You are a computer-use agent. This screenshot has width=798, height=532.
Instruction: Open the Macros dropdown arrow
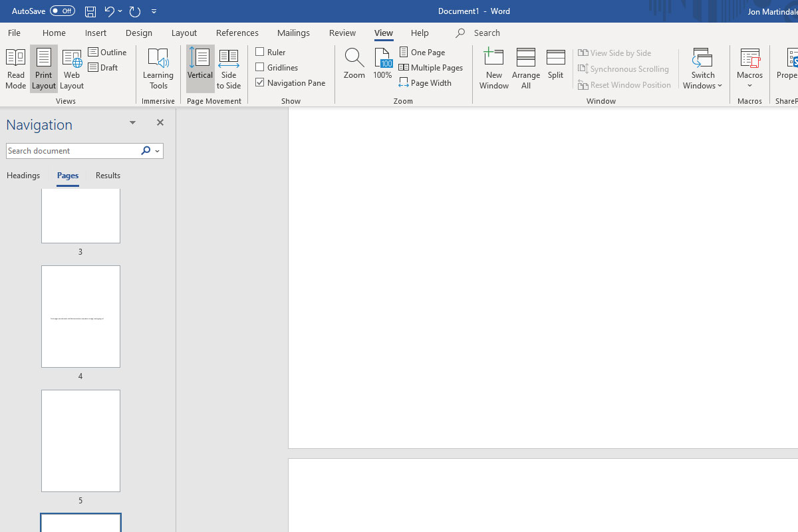pos(749,86)
